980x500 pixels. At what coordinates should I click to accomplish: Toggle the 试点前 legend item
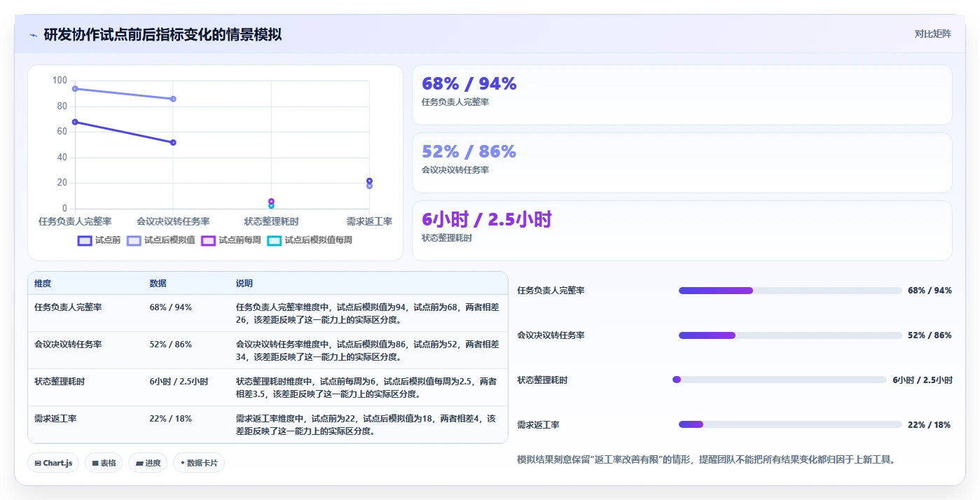click(99, 240)
